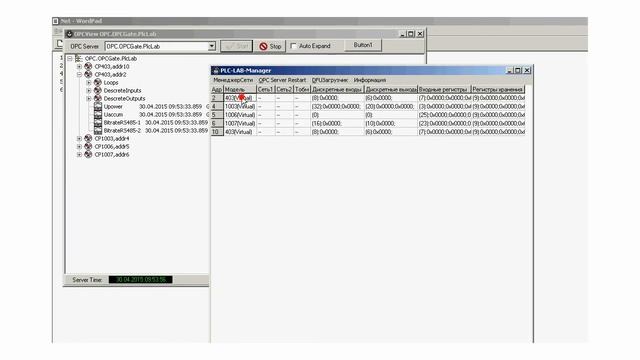Click the CP403,addr10 node icon
Image resolution: width=640 pixels, height=360 pixels.
(x=88, y=67)
